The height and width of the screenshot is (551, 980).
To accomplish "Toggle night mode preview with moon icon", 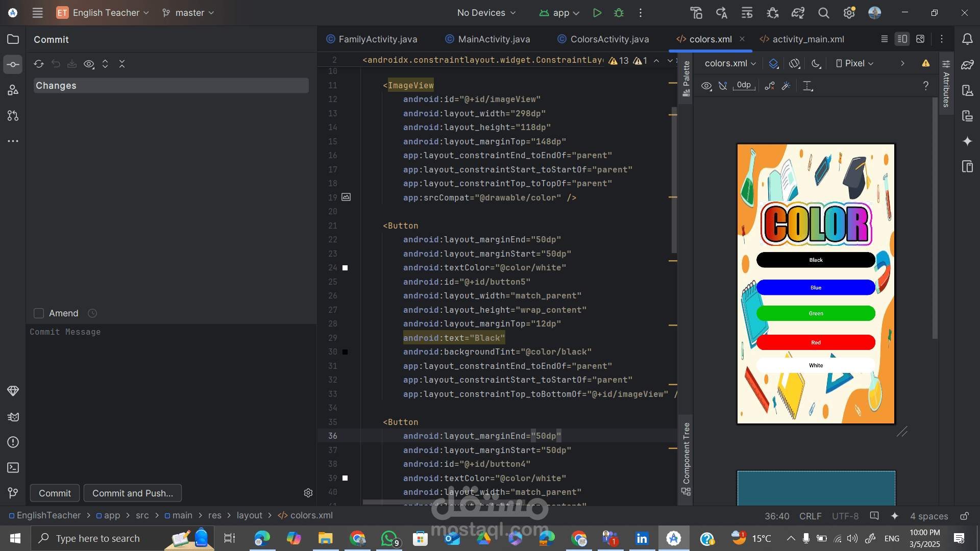I will tap(815, 63).
